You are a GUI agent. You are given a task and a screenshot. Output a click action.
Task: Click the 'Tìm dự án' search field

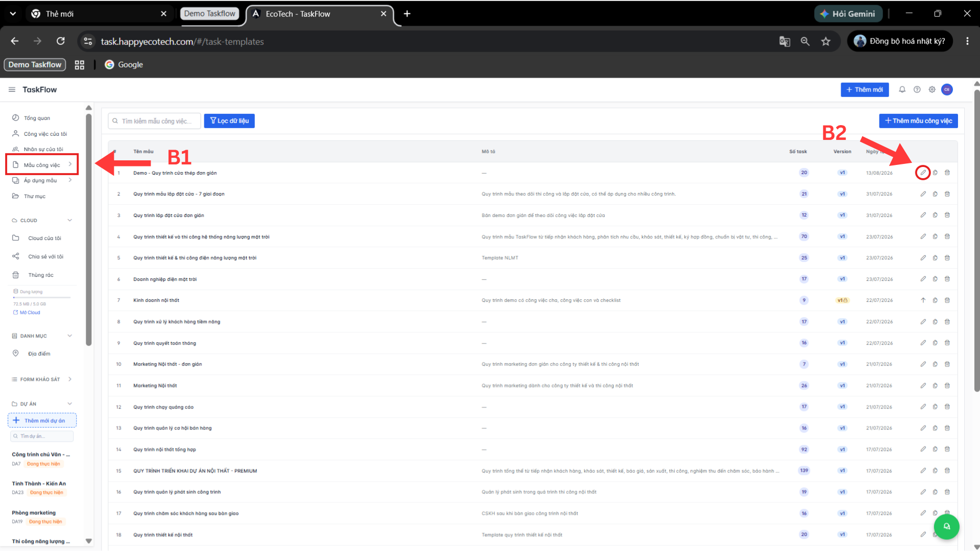[x=42, y=436]
